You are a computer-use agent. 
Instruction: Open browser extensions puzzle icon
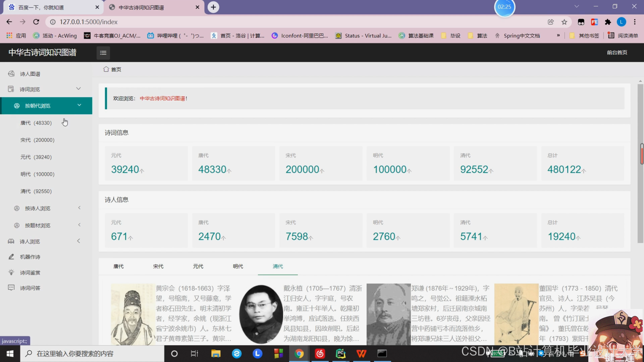pyautogui.click(x=608, y=22)
